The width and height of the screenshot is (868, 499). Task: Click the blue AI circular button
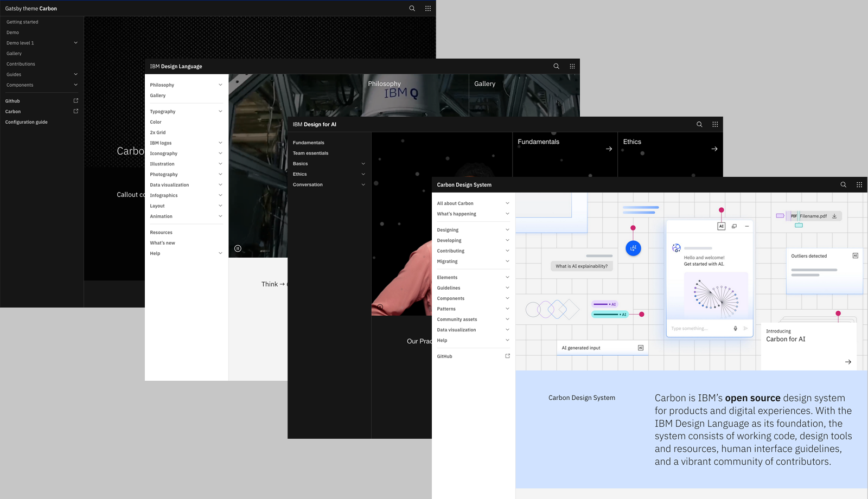633,248
